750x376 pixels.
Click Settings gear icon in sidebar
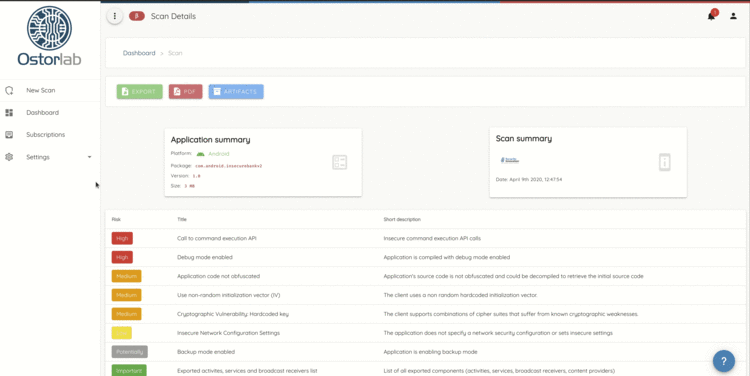coord(9,157)
